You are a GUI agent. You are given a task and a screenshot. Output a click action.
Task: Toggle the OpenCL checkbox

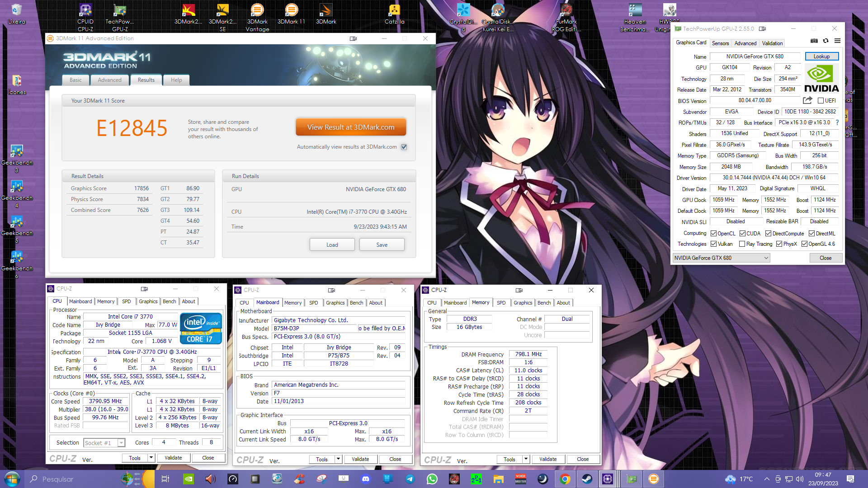point(713,234)
